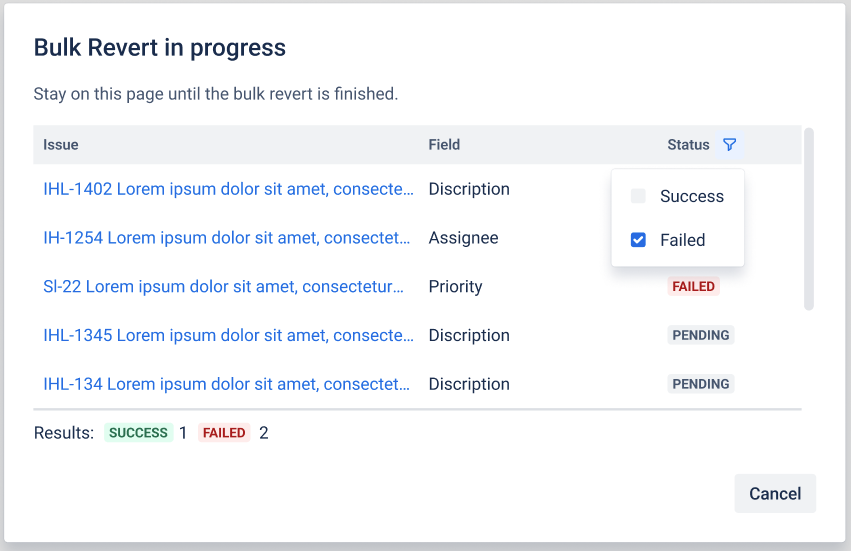Click the Issue column header
Screen dimensions: 851x551
[61, 145]
